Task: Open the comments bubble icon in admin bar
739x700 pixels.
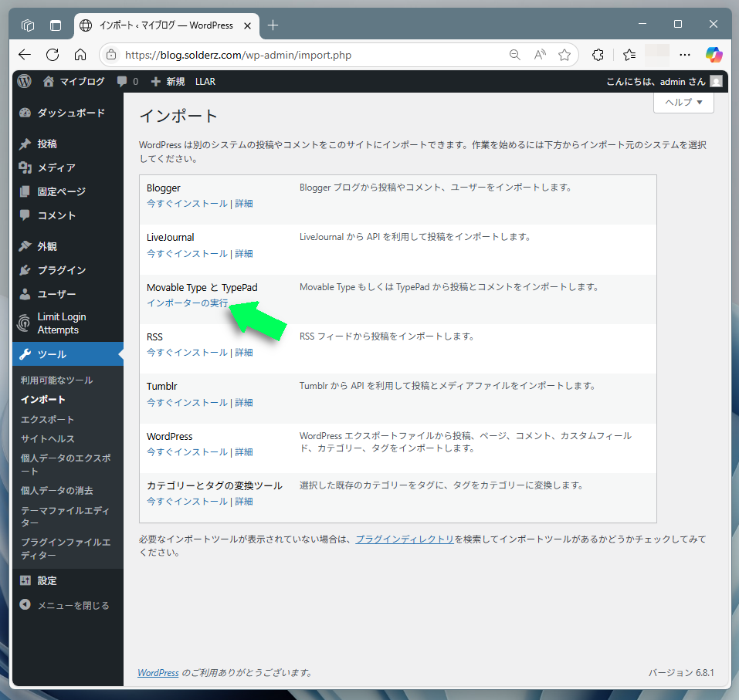Action: tap(127, 81)
